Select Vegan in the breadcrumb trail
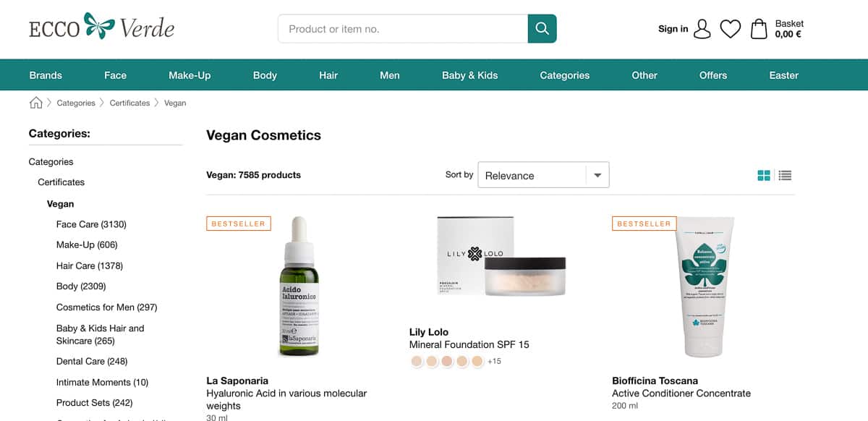This screenshot has height=421, width=868. coord(174,103)
